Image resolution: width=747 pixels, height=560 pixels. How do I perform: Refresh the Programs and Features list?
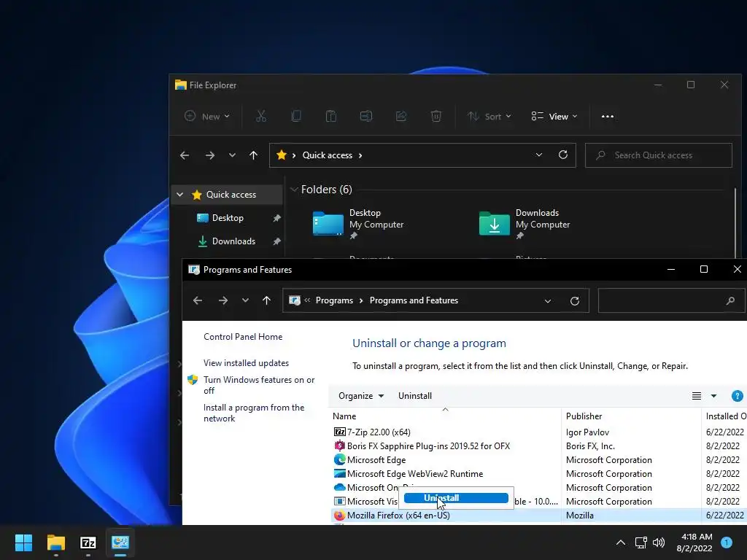point(575,301)
